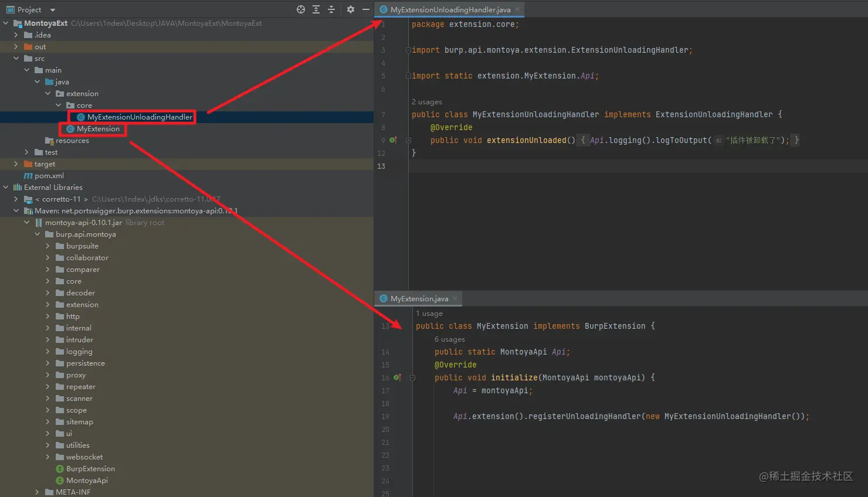The height and width of the screenshot is (497, 868).
Task: Collapse montoya-api-0.10.1.jar node
Action: 27,223
